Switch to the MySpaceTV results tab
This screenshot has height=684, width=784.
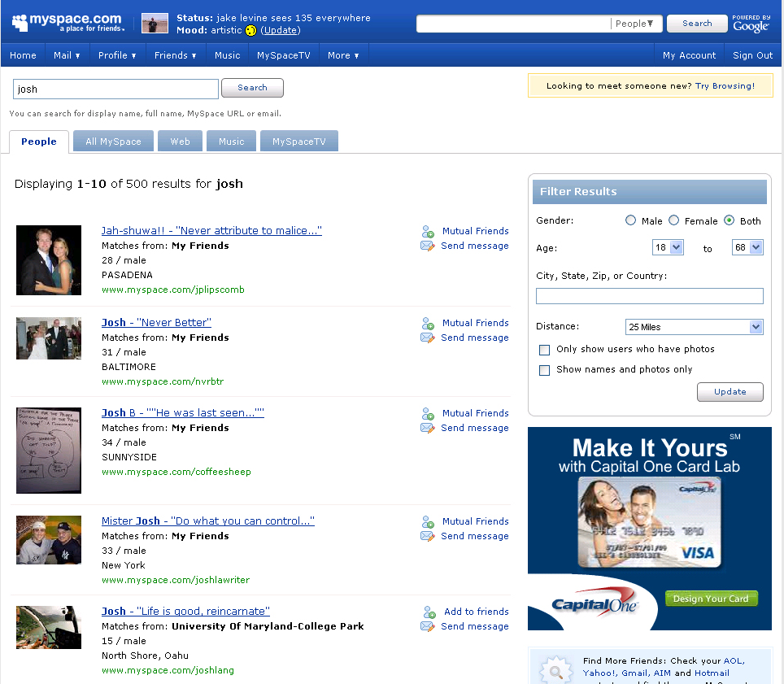(299, 142)
